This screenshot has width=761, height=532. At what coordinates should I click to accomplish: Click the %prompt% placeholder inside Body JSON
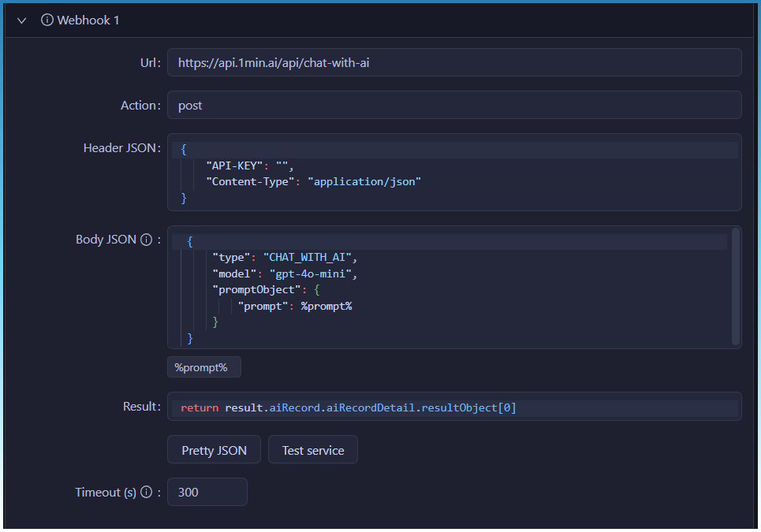pos(326,307)
